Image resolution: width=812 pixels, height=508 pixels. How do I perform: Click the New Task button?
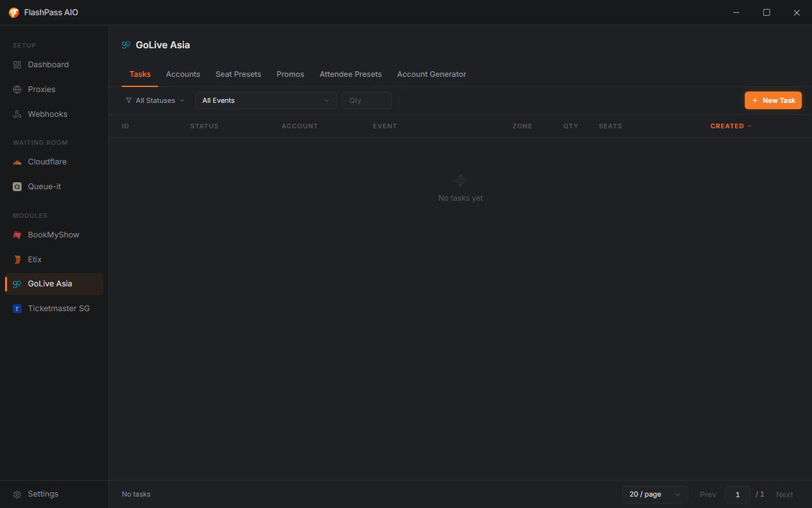click(773, 100)
